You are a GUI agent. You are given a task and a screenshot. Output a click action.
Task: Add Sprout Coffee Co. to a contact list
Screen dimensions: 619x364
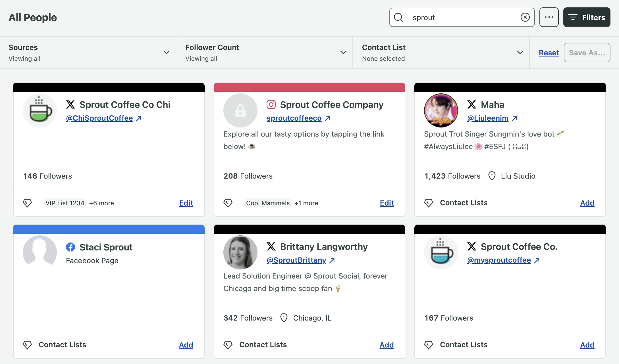587,345
